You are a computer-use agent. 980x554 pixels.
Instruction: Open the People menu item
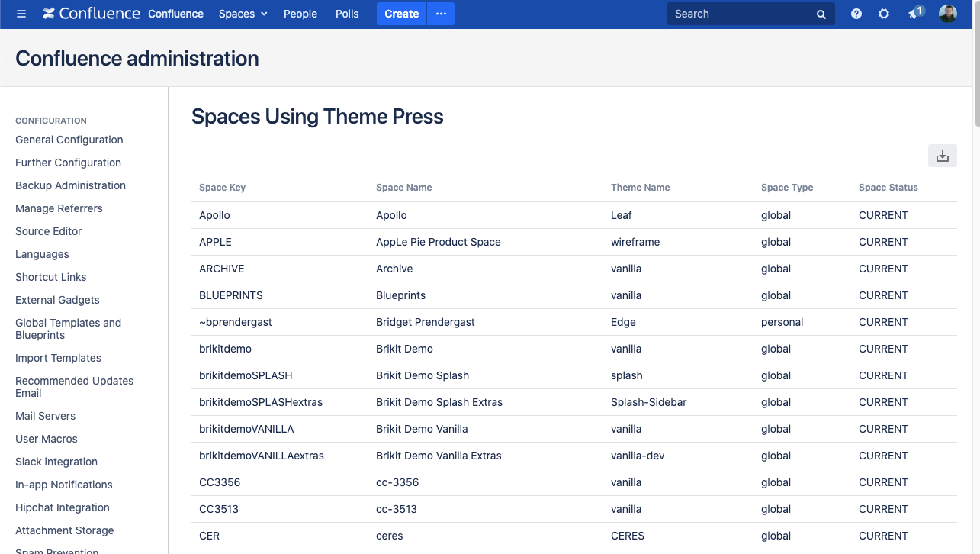[300, 14]
